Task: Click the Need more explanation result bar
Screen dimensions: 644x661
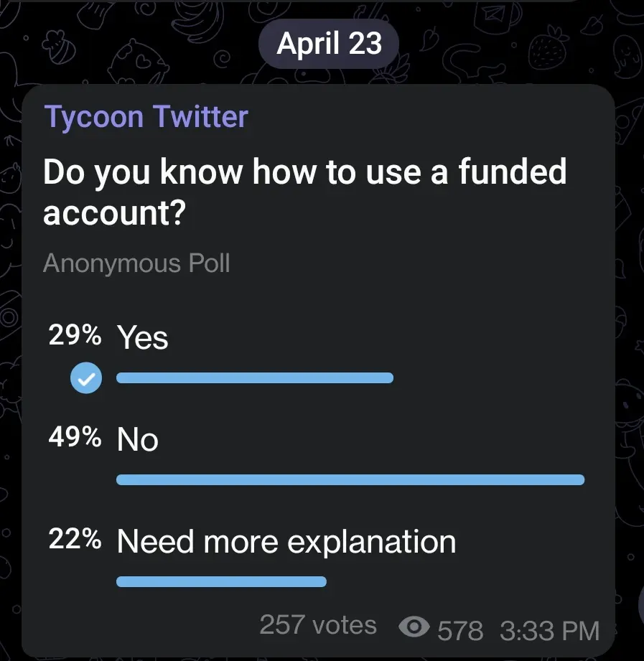Action: point(221,581)
